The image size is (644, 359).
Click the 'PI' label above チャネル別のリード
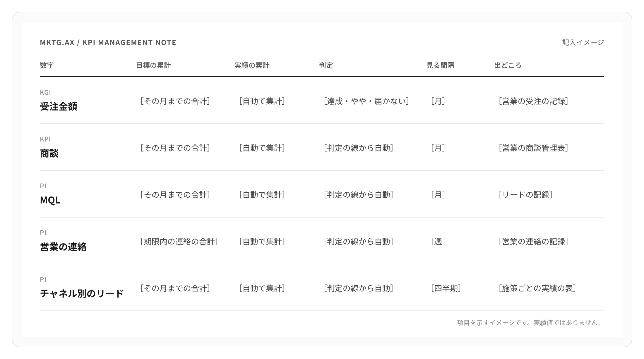click(x=43, y=279)
